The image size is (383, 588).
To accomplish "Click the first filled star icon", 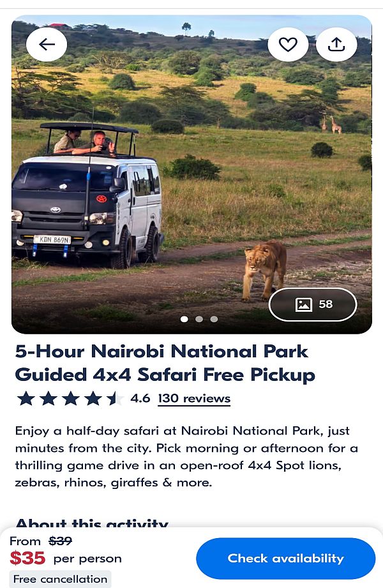I will [26, 399].
